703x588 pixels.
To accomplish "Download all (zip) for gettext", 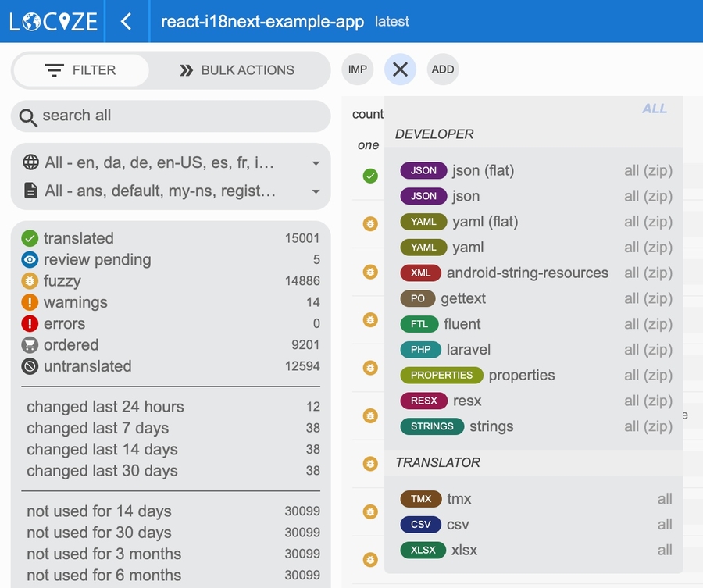I will pos(648,299).
